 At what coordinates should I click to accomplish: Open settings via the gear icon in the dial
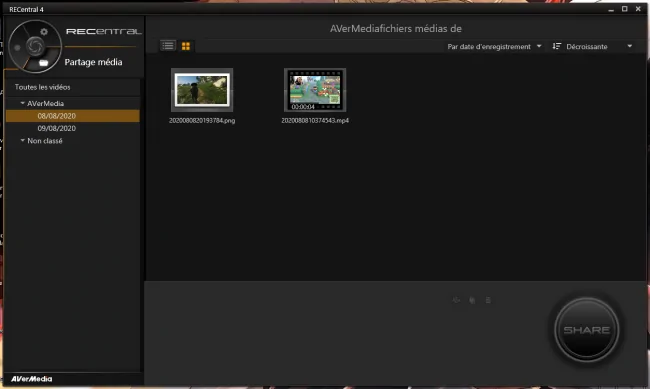coord(44,32)
